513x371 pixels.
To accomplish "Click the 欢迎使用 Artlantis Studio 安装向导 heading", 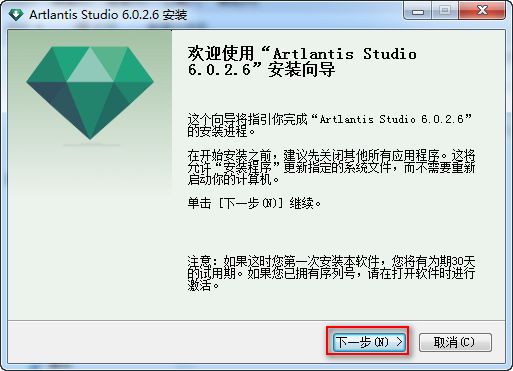I will point(302,62).
